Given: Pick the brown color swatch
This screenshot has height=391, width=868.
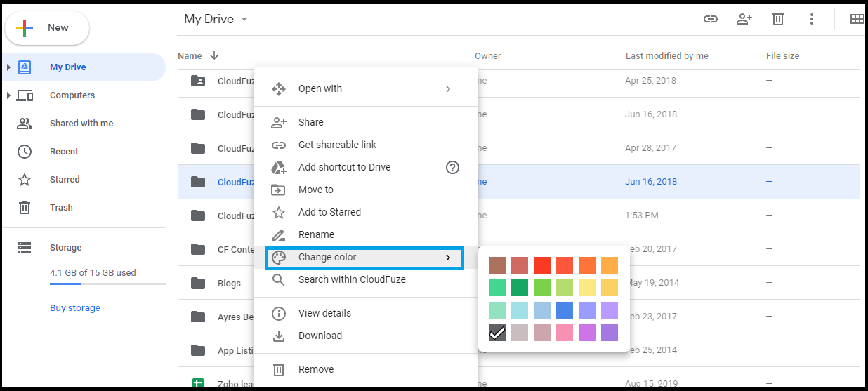Looking at the screenshot, I should coord(497,265).
